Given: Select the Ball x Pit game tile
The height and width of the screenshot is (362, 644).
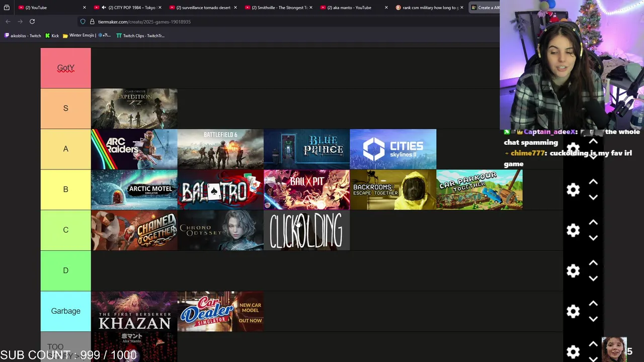Looking at the screenshot, I should [x=307, y=190].
